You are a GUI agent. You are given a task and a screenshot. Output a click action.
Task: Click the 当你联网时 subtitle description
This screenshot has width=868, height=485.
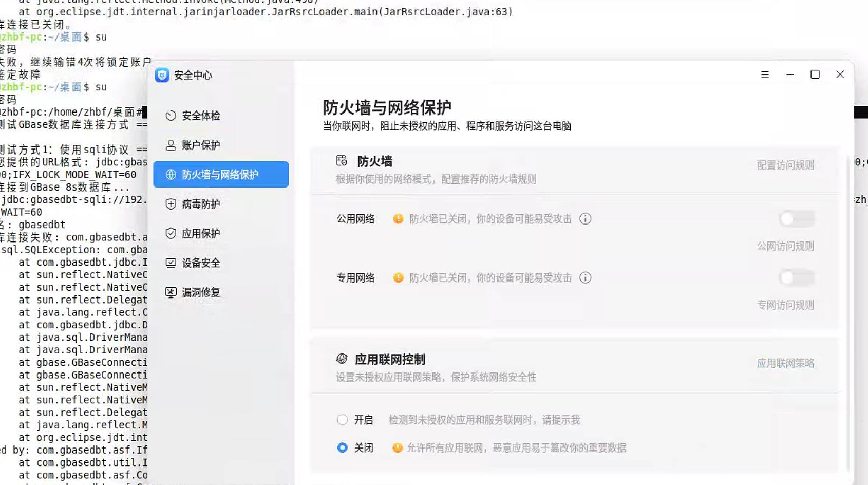447,126
